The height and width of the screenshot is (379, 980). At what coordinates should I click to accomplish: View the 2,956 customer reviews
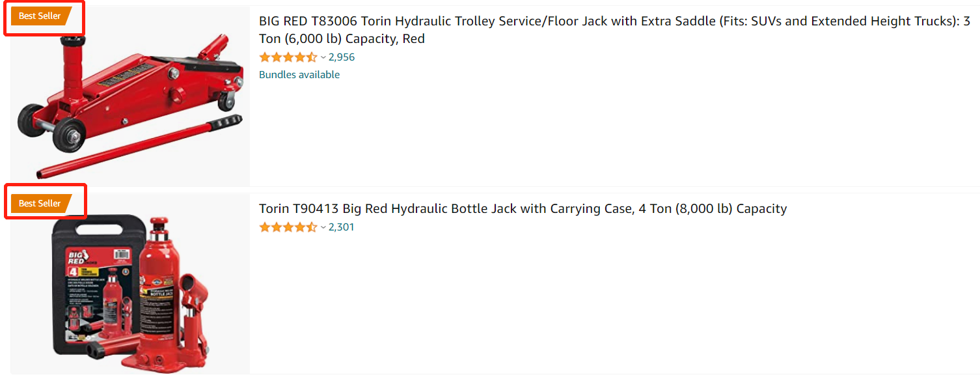[342, 57]
